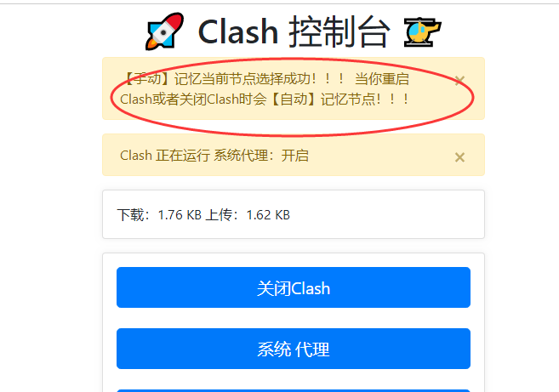The height and width of the screenshot is (392, 559).
Task: Click the 系统代理：开启 status text
Action: (261, 156)
